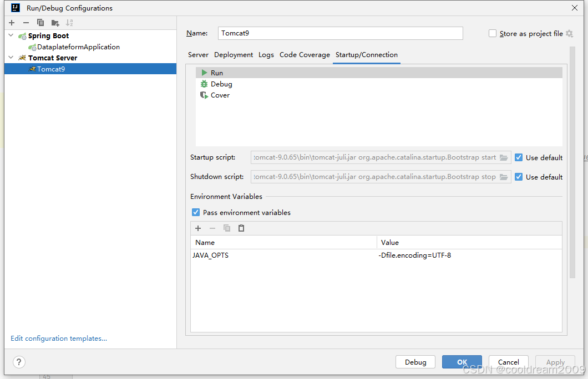
Task: Select the Tomcat9 configuration
Action: 90,69
